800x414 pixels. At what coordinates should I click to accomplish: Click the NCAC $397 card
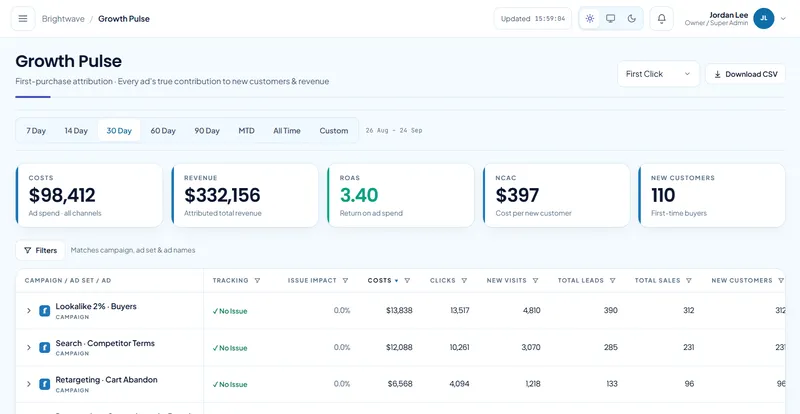coord(556,196)
